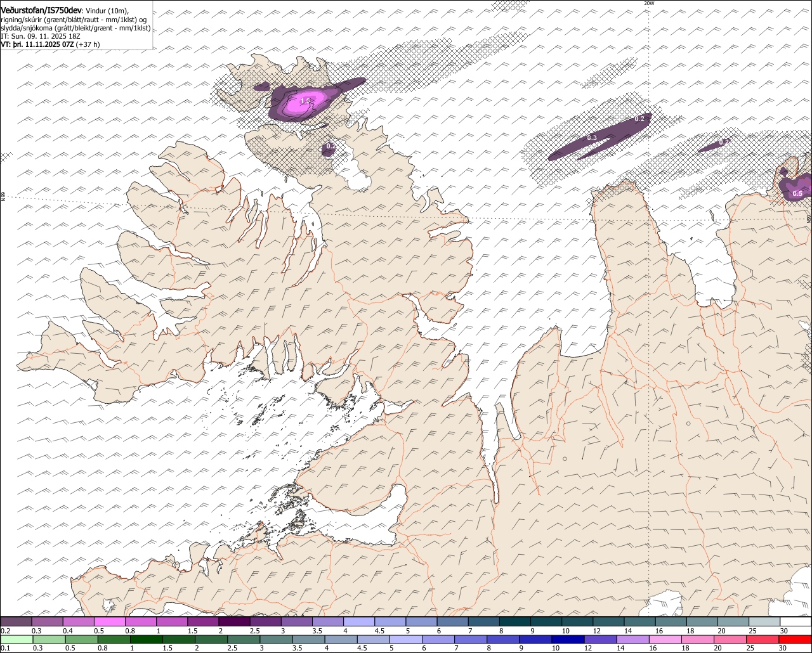The image size is (812, 653).
Task: Click the bright pink 0.5 snow scale swatch
Action: click(109, 621)
